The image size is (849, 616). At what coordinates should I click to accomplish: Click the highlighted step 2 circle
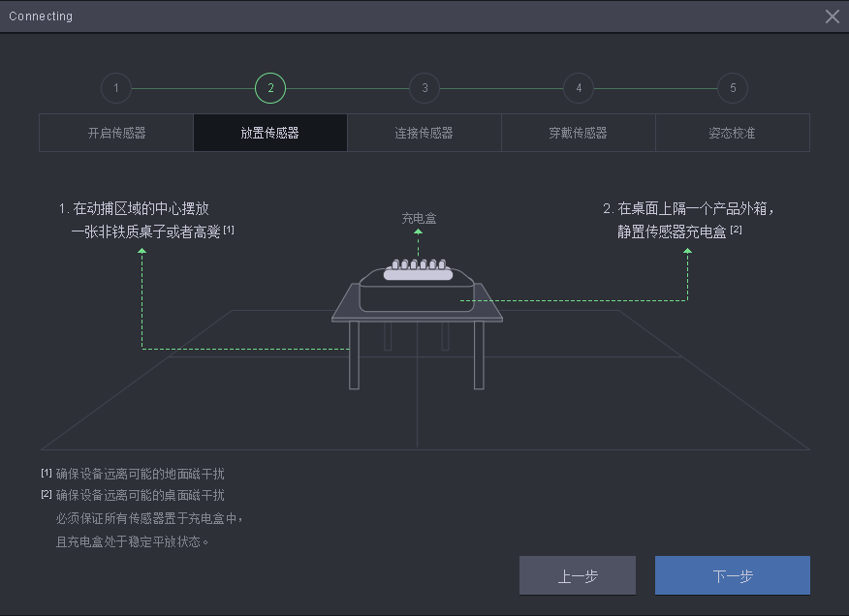click(270, 88)
